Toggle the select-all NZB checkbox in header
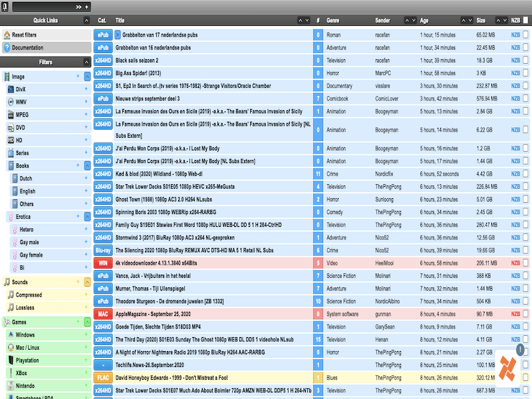 coord(525,21)
